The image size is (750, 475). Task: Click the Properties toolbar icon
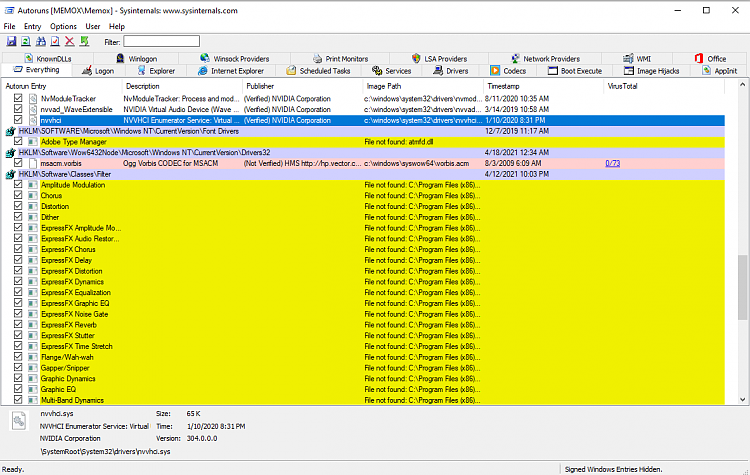coord(55,42)
